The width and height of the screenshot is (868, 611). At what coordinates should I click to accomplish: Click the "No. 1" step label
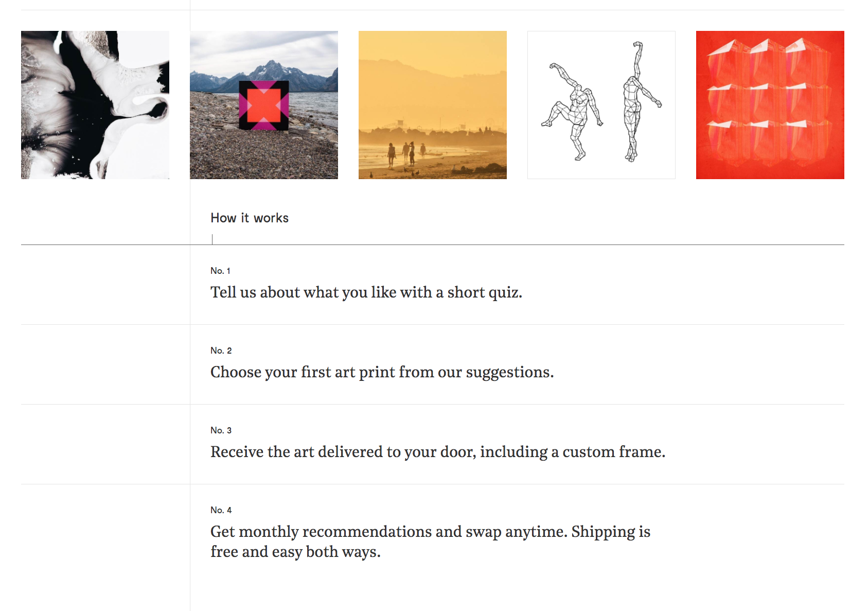click(220, 271)
